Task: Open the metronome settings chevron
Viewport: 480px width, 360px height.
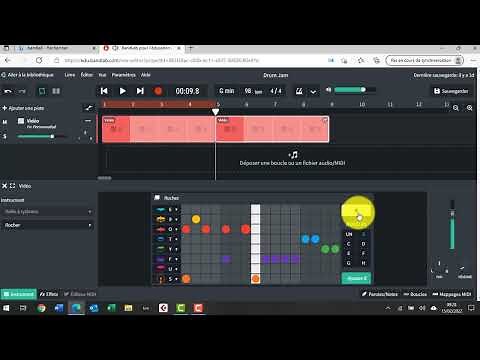Action: (x=313, y=91)
